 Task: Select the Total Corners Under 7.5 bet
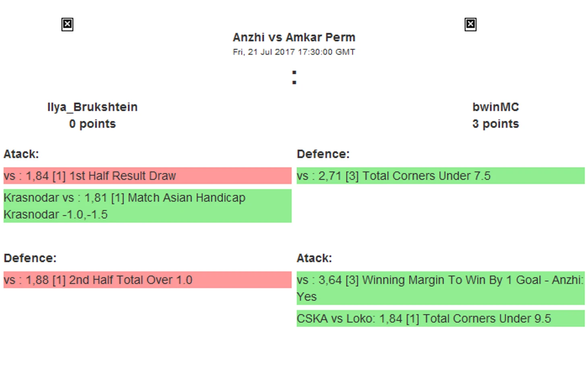pos(441,176)
